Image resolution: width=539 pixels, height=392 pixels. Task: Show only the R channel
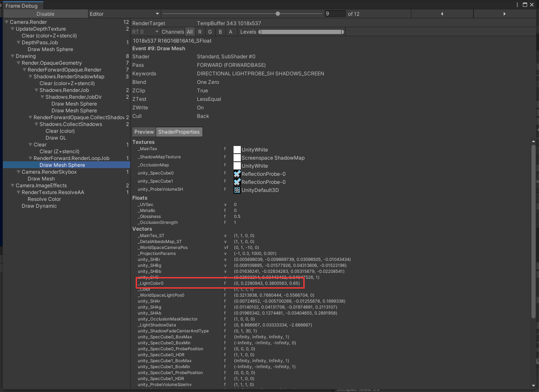click(x=200, y=32)
